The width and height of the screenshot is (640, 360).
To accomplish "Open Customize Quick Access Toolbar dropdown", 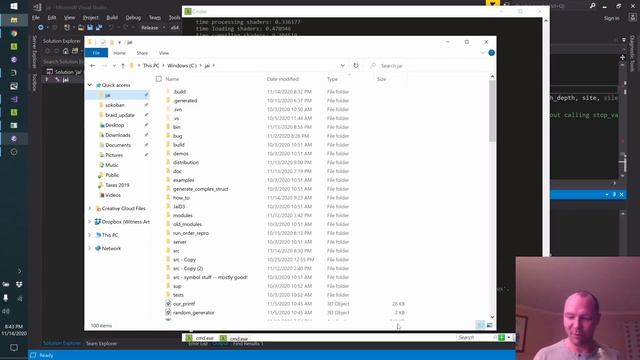I will (x=120, y=42).
